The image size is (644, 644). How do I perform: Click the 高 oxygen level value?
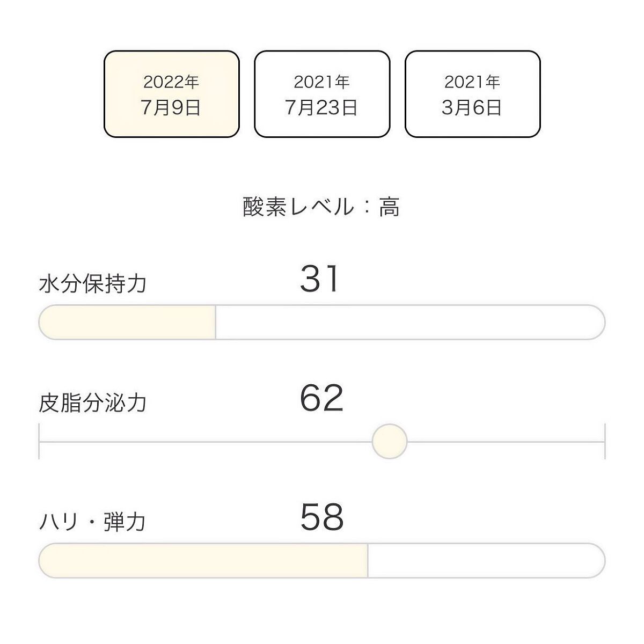[x=389, y=207]
